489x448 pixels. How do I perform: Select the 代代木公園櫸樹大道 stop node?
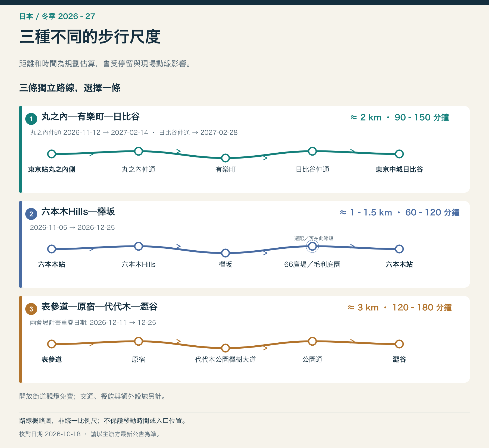225,348
